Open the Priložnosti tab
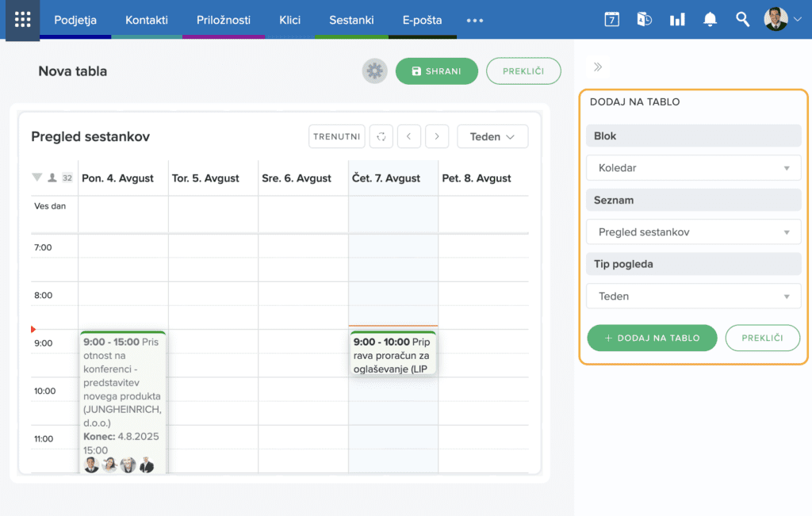Image resolution: width=812 pixels, height=516 pixels. [223, 20]
